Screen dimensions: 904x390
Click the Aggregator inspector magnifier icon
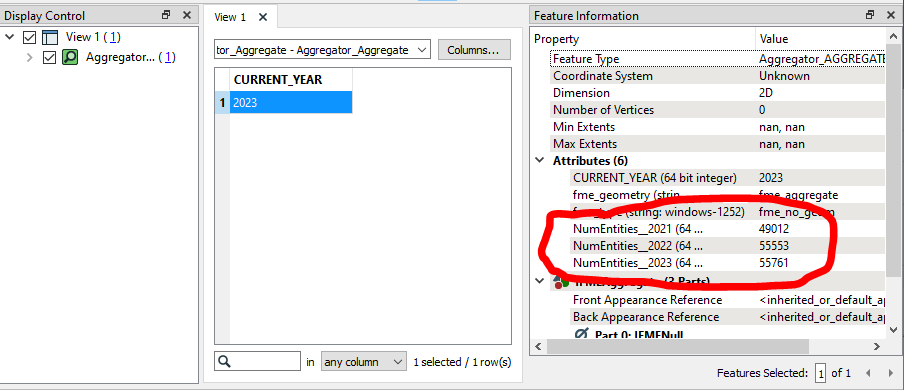tap(70, 57)
